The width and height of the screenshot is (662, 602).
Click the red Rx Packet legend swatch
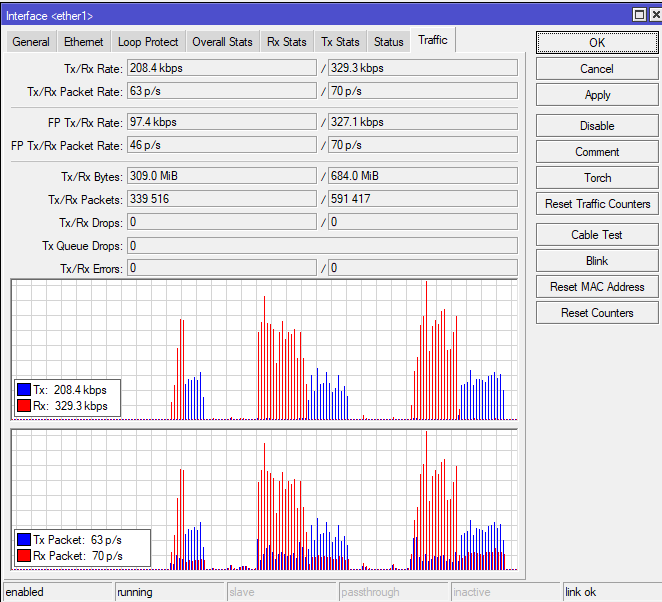[x=24, y=556]
